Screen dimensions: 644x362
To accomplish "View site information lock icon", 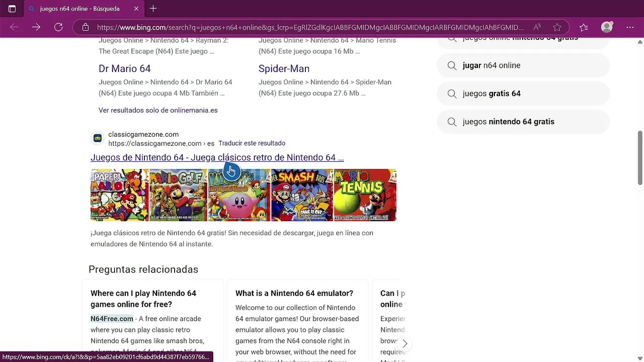I will click(86, 27).
